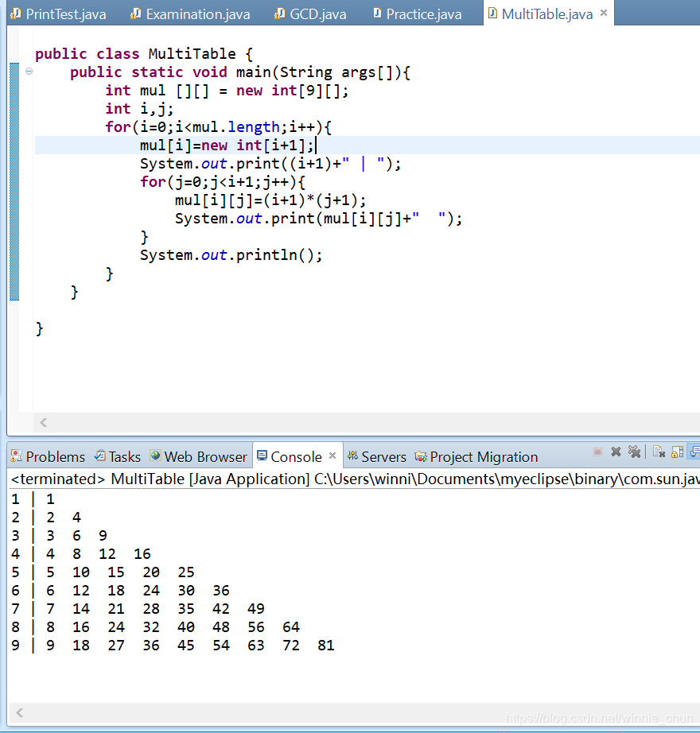Click the console output value 64

click(x=291, y=627)
